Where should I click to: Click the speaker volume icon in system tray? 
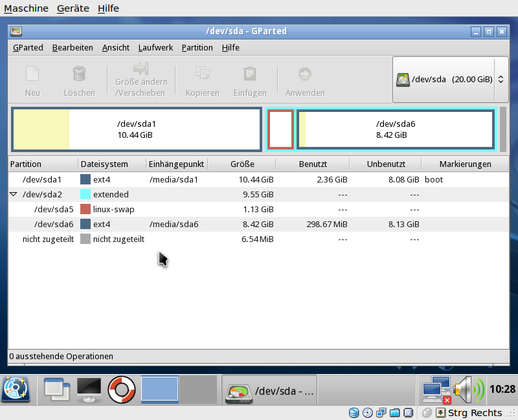[468, 390]
